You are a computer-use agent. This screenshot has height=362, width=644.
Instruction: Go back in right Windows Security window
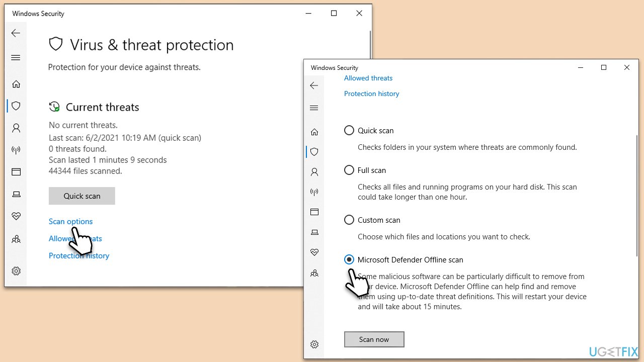pos(314,85)
